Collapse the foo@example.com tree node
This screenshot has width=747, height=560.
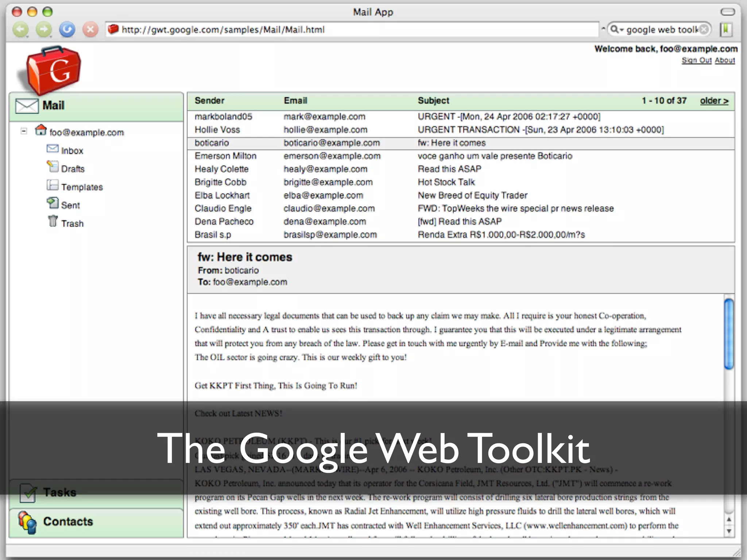(24, 131)
